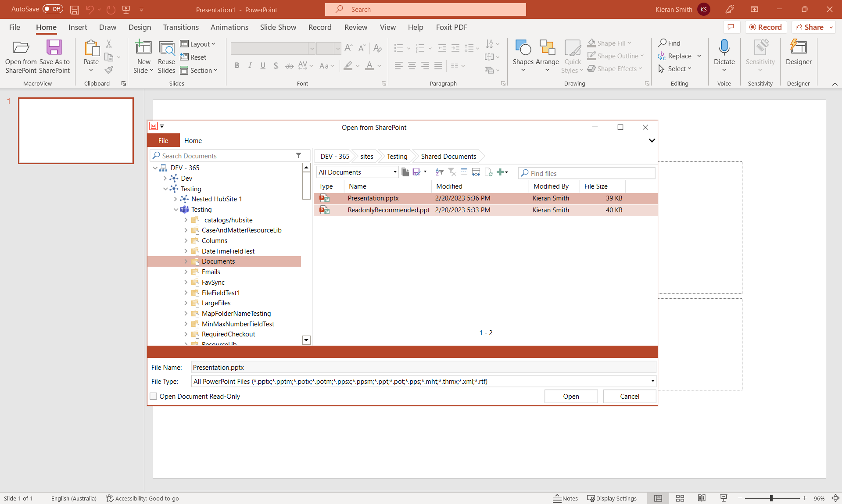Start Dictate microphone
Viewport: 842px width, 504px height.
(724, 47)
